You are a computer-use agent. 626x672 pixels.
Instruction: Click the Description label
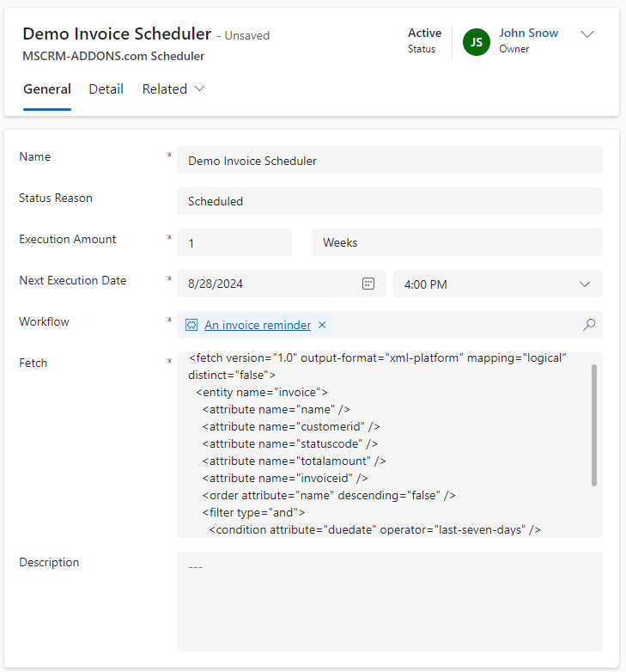point(49,562)
